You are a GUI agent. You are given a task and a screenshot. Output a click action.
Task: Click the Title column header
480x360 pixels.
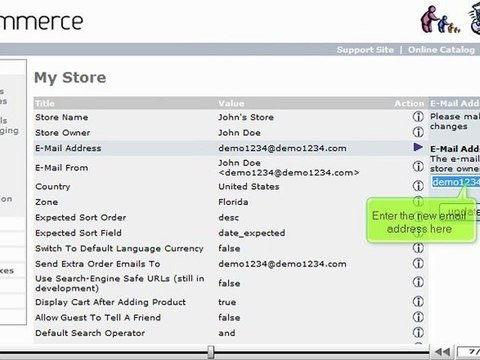(x=45, y=103)
